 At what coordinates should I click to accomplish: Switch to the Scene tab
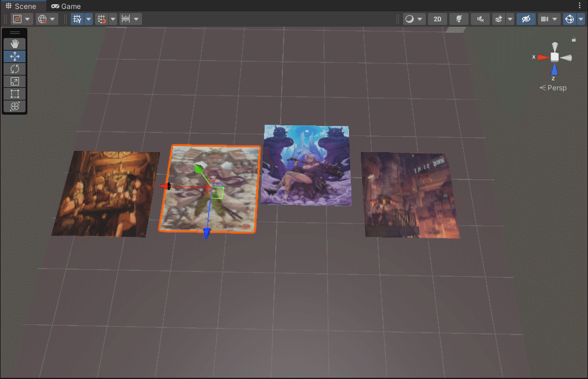pos(21,6)
